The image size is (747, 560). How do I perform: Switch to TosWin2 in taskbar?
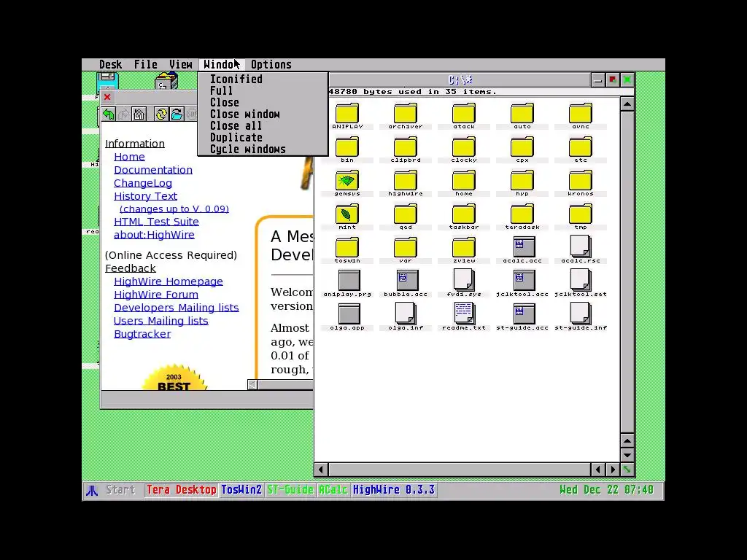click(241, 490)
